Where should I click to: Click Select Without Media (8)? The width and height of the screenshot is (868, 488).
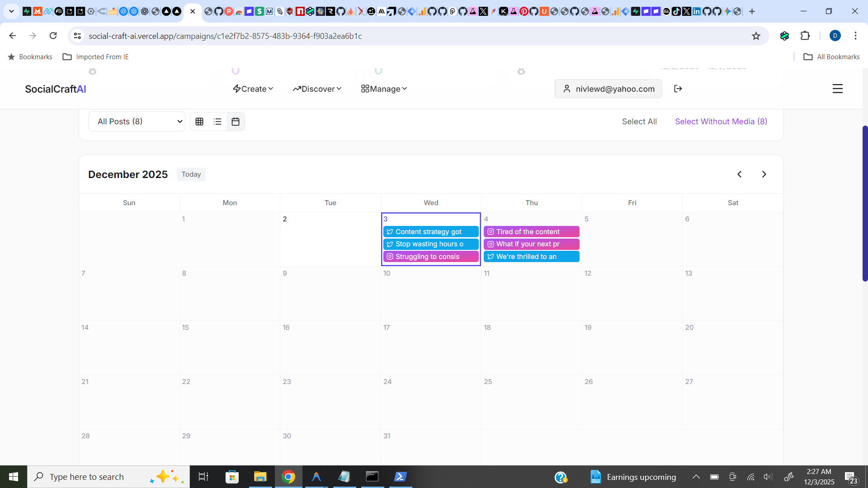pos(721,122)
